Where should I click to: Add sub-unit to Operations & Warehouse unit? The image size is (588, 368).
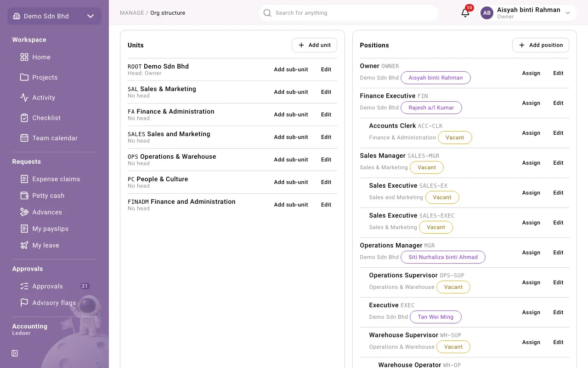[291, 160]
